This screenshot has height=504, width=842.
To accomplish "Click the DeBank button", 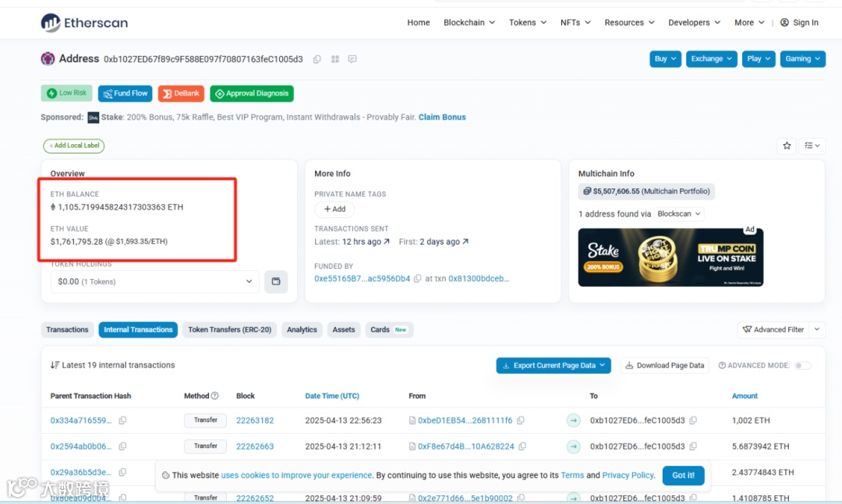I will point(181,93).
